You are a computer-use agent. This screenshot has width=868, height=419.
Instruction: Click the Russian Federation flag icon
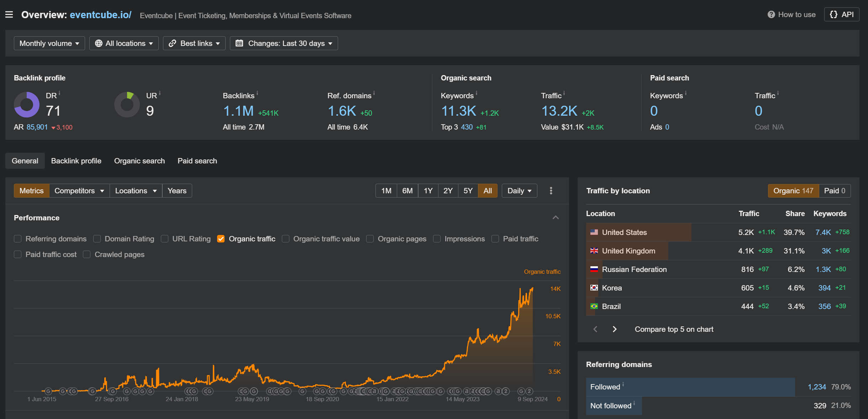[594, 269]
